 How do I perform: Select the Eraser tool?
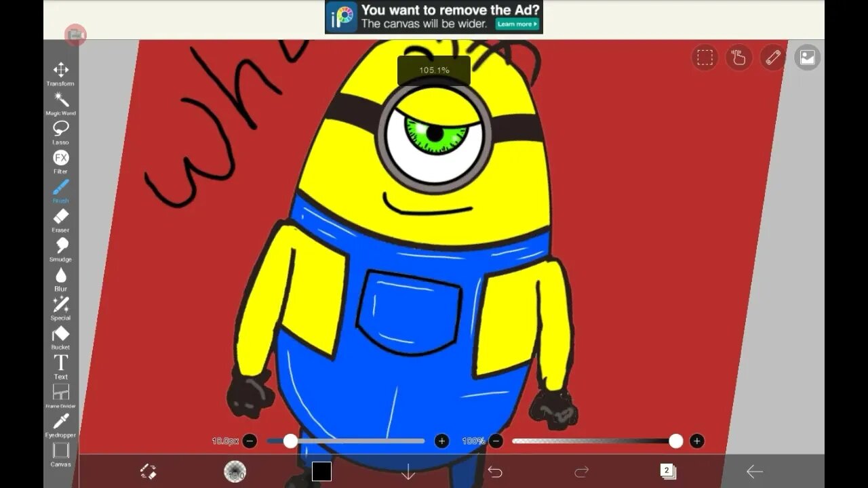coord(61,220)
